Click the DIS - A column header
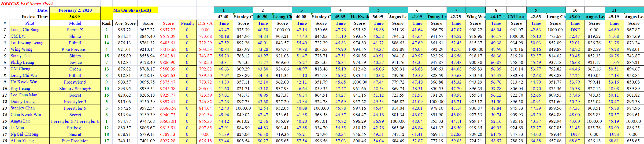This screenshot has width=644, height=144. click(205, 23)
